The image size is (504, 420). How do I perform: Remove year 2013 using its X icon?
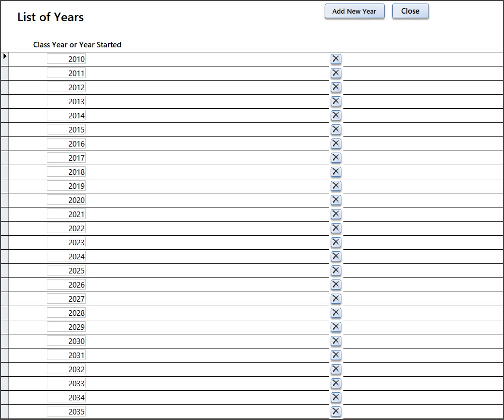tap(336, 101)
